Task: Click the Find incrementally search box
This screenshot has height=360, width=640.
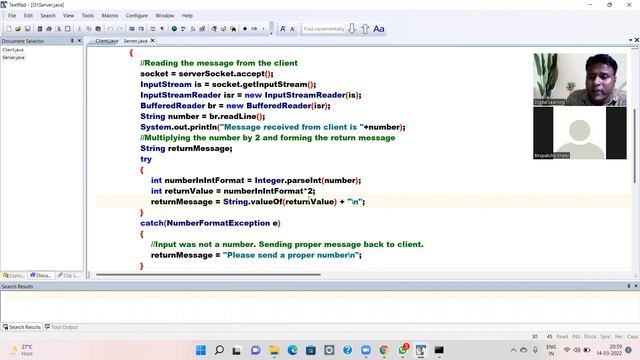Action: (x=323, y=29)
